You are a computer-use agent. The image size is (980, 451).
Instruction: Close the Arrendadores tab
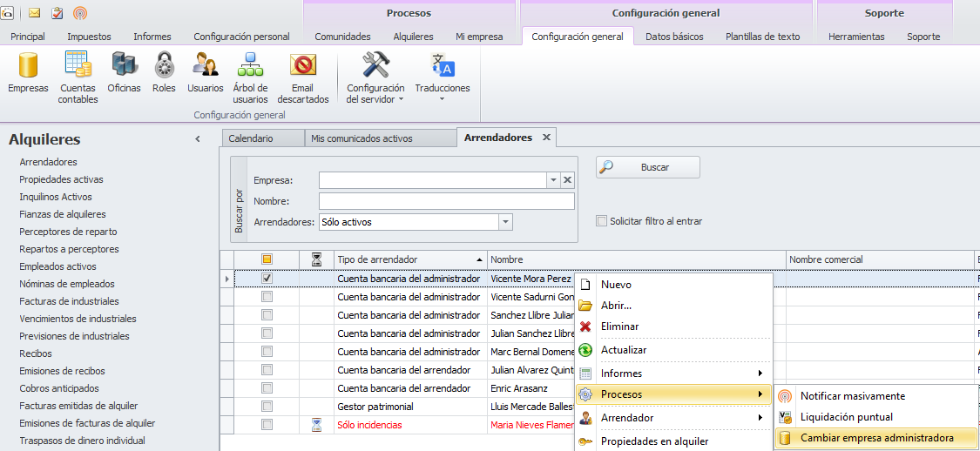click(546, 138)
